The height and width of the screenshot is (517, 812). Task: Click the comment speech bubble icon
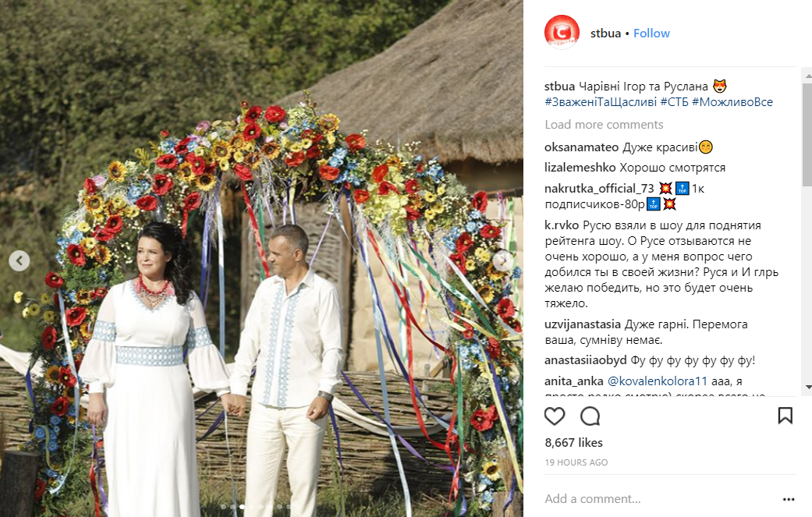(x=590, y=416)
